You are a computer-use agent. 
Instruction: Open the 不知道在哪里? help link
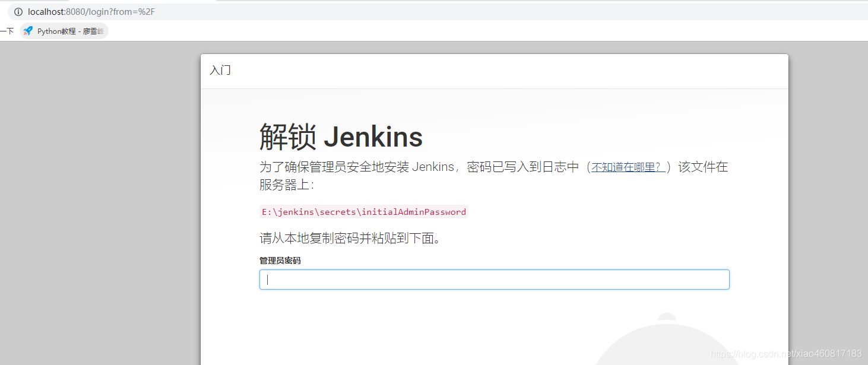point(629,167)
